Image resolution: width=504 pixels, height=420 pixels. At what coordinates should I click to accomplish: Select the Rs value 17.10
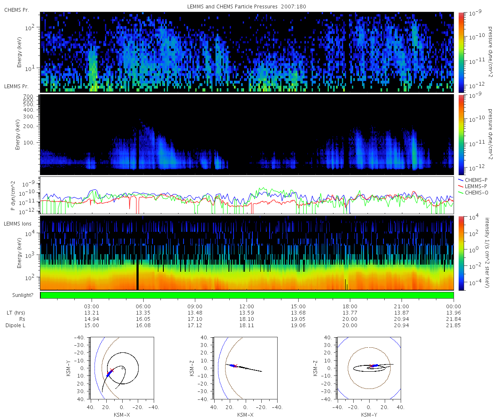tap(195, 319)
